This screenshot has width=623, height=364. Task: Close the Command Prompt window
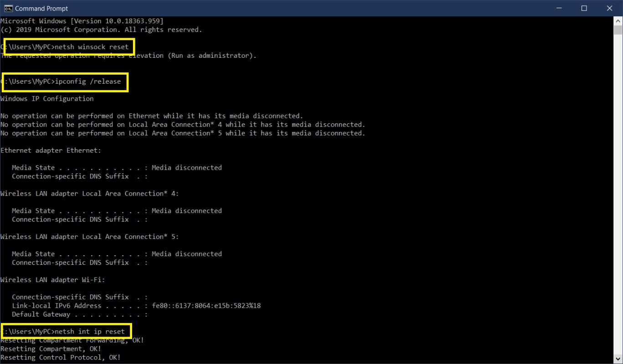(610, 8)
